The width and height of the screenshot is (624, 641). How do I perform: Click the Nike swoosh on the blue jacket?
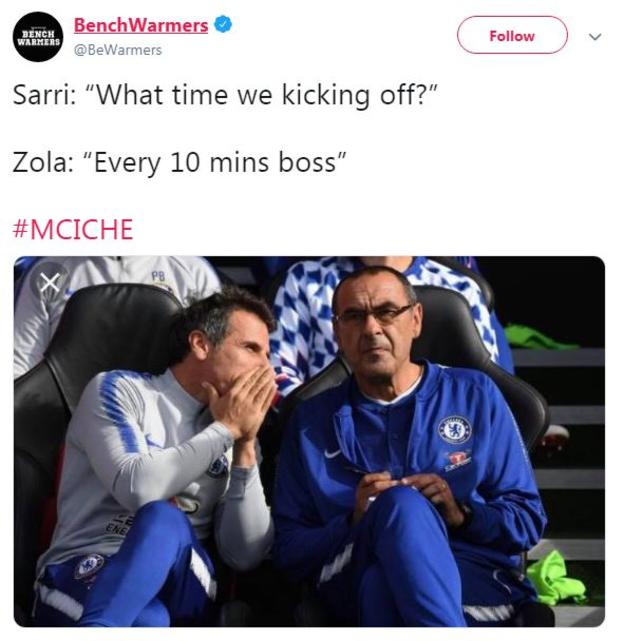(333, 452)
